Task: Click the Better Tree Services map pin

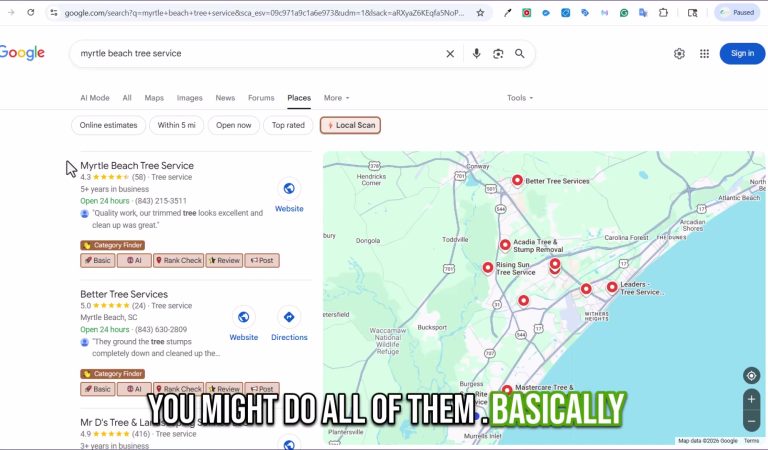Action: tap(517, 181)
